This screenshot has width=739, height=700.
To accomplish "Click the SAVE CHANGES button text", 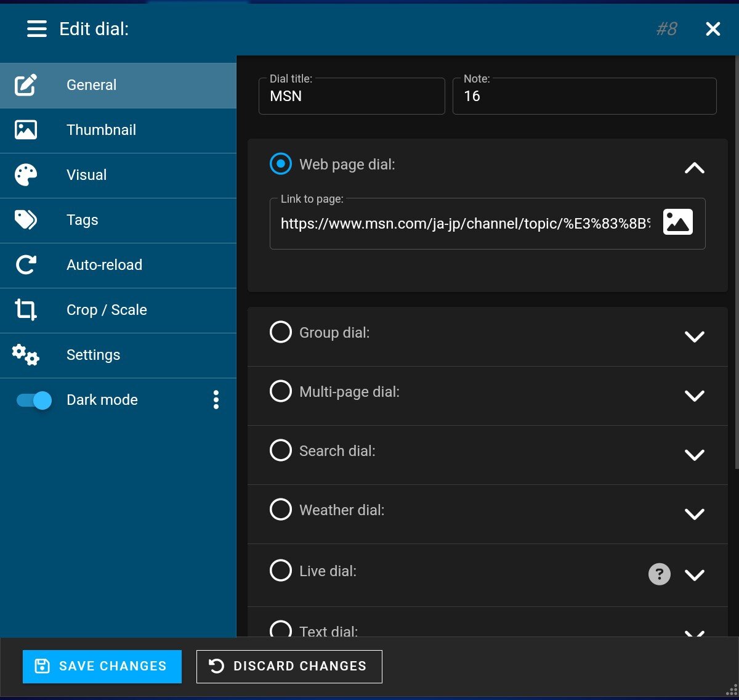I will (x=113, y=666).
